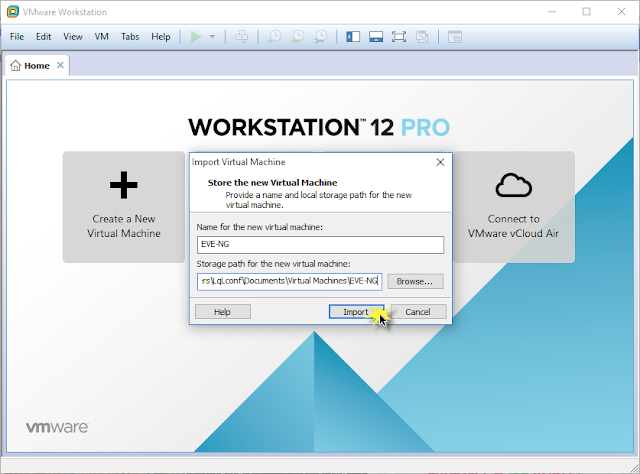Close the Home tab with its X
This screenshot has height=474, width=640.
60,65
